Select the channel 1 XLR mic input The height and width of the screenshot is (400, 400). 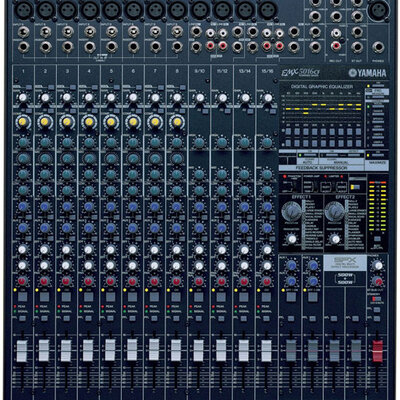[23, 10]
